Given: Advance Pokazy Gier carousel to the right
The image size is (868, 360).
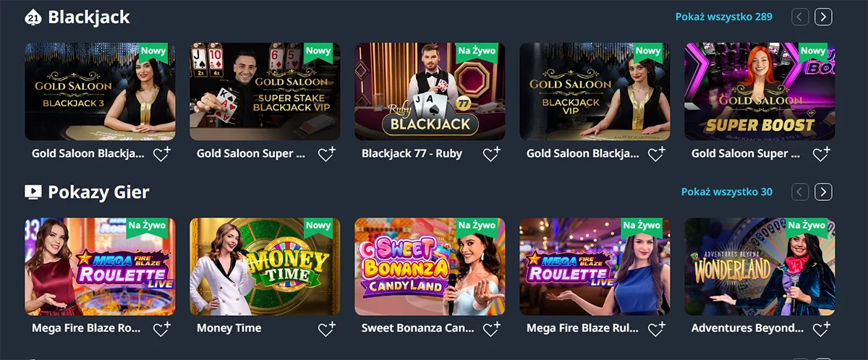Looking at the screenshot, I should coord(823,192).
